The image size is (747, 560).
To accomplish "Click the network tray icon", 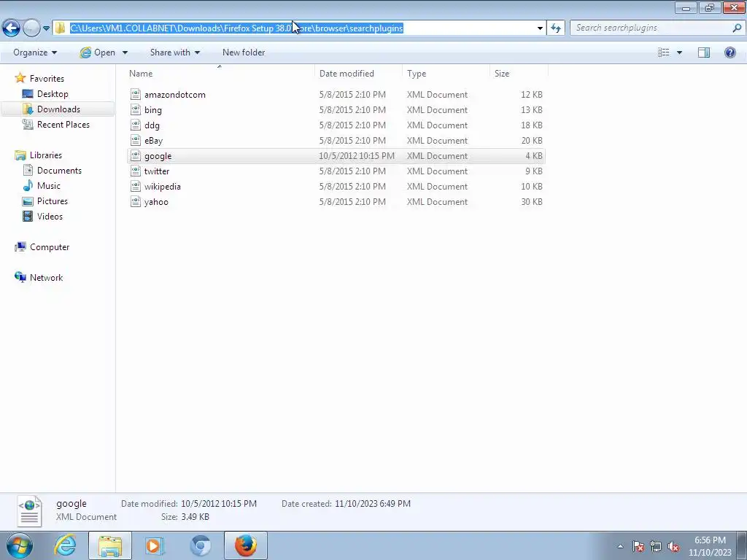I will coord(656,546).
